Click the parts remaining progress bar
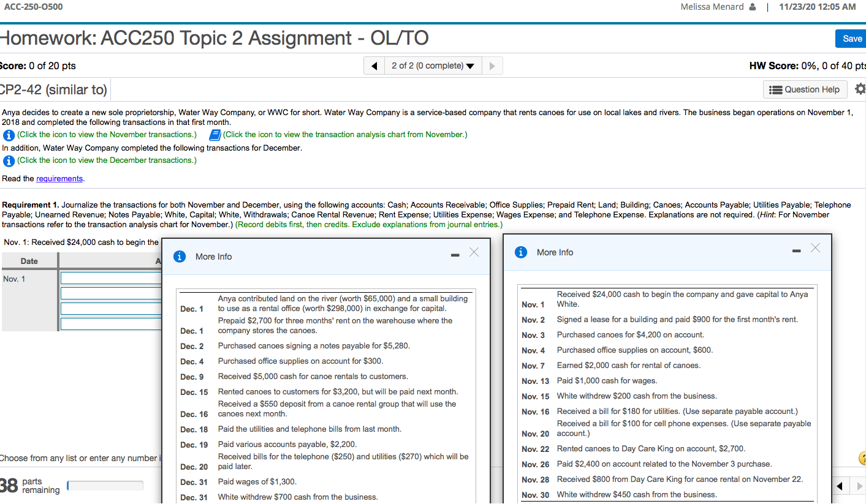 pyautogui.click(x=104, y=486)
